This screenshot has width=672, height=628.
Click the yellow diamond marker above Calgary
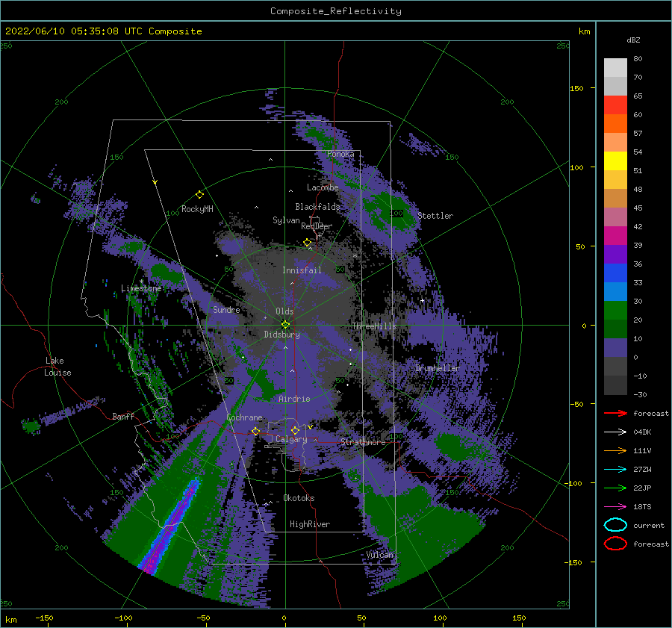click(295, 430)
